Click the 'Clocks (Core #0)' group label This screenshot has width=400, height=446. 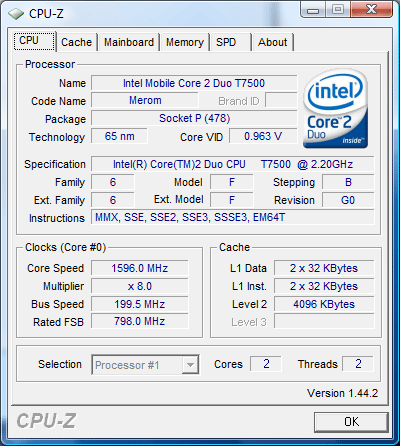65,247
